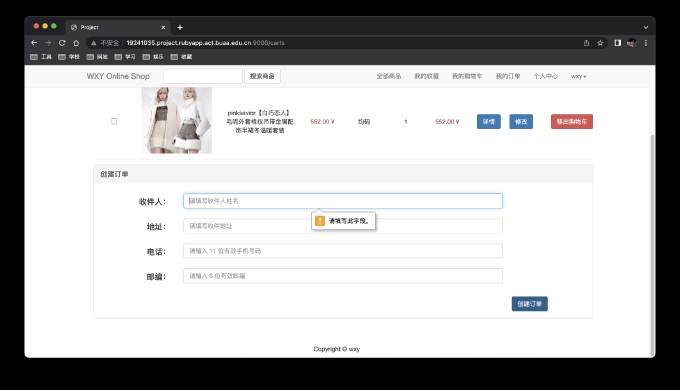
Task: Click the pinksavior product thumbnail
Action: [x=177, y=120]
